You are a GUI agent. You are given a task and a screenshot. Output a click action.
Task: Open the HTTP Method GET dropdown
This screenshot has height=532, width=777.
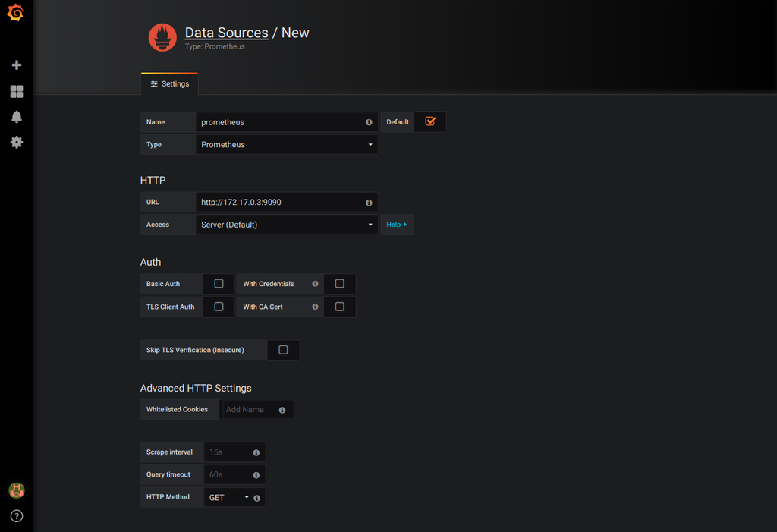(x=228, y=497)
